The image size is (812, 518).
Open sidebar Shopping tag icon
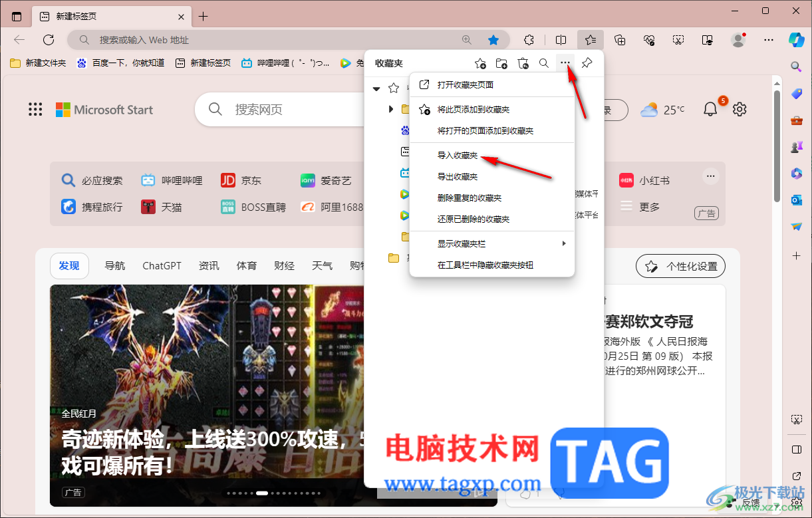[x=796, y=93]
